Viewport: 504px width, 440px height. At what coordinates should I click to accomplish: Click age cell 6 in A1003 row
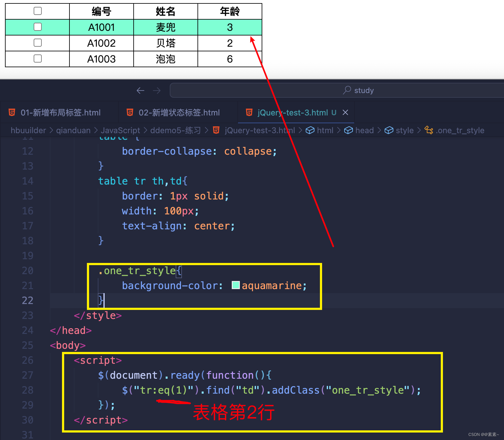(x=230, y=59)
